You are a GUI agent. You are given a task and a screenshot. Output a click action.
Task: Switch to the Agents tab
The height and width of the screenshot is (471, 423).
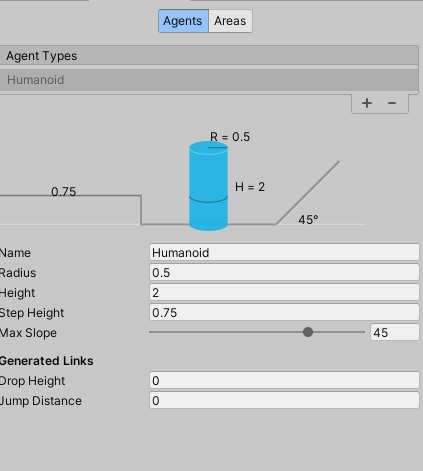tap(183, 21)
